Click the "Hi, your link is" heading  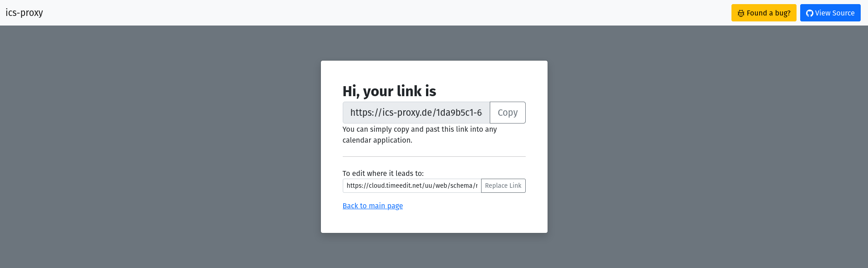tap(389, 91)
